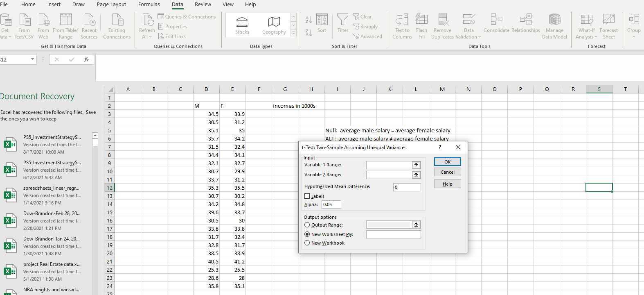Open the Page Layout tab
The image size is (644, 295).
coord(111,5)
